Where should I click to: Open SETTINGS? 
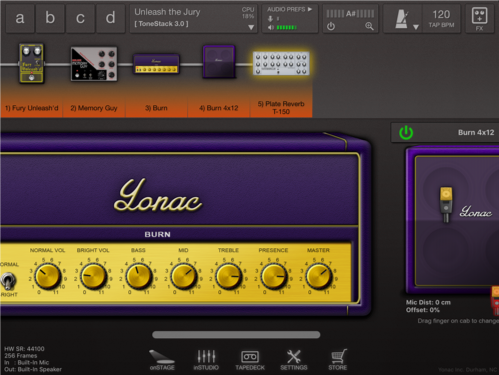pos(294,360)
